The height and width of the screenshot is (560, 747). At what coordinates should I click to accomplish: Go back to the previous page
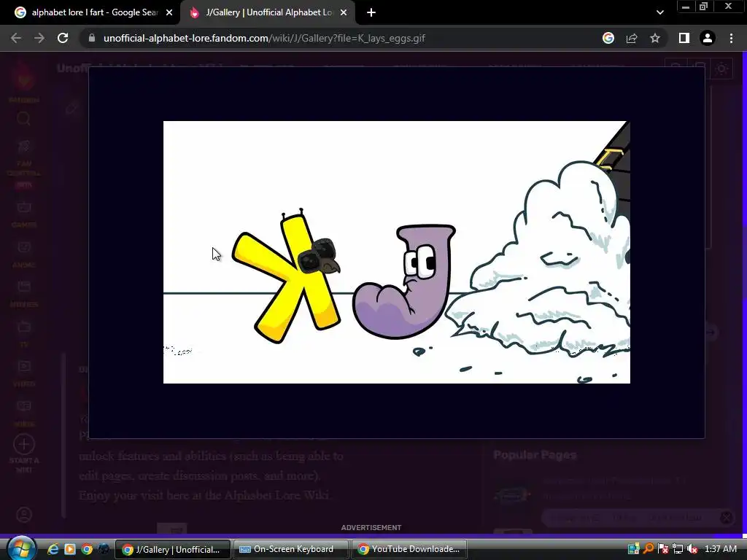16,38
